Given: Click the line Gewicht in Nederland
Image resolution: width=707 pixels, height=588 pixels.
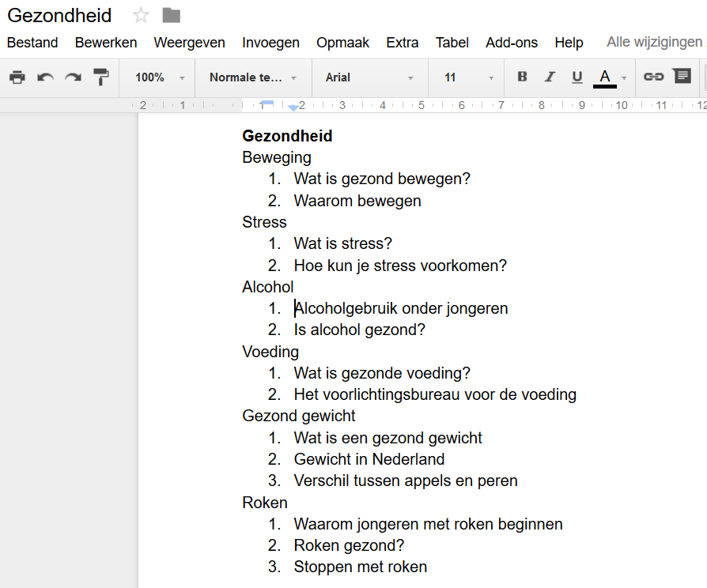Looking at the screenshot, I should coord(369,459).
